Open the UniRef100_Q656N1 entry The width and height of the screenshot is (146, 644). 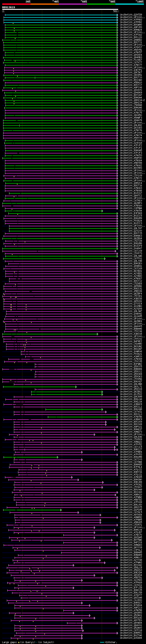pos(131,286)
